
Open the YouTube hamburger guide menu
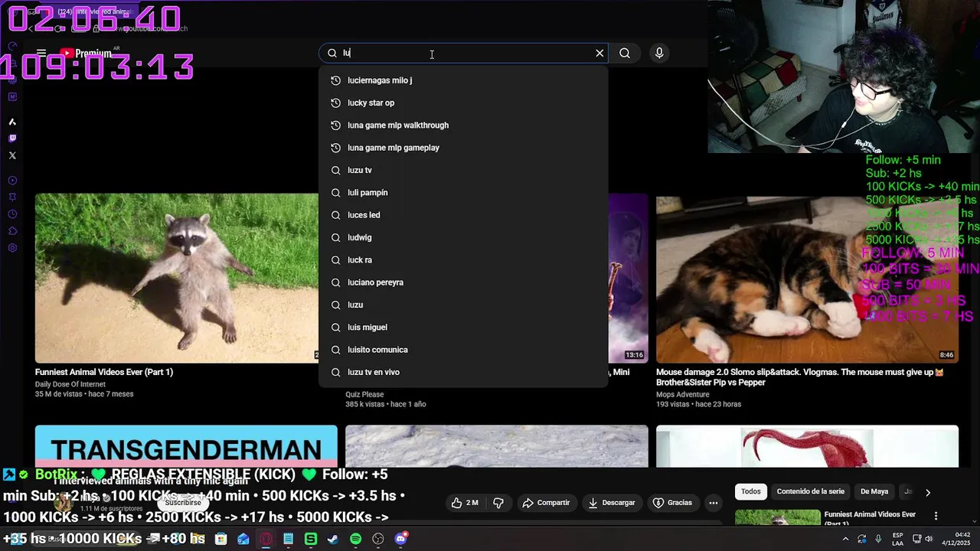pyautogui.click(x=41, y=54)
